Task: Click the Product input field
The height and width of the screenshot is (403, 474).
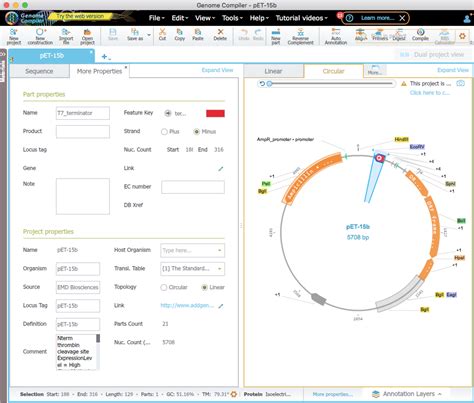Action: (83, 132)
